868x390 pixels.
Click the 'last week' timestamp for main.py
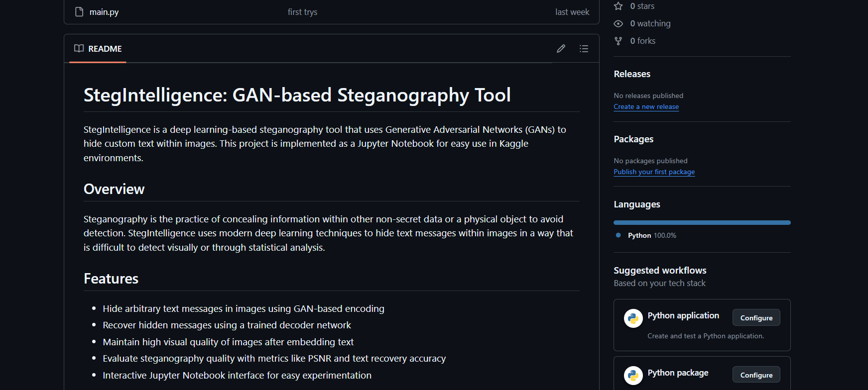pyautogui.click(x=572, y=12)
